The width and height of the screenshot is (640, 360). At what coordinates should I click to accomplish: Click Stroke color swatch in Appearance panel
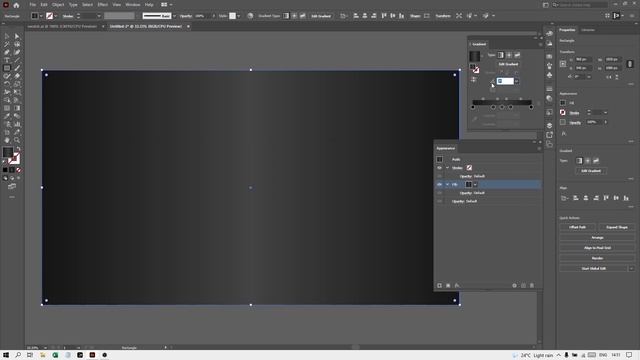[x=469, y=168]
